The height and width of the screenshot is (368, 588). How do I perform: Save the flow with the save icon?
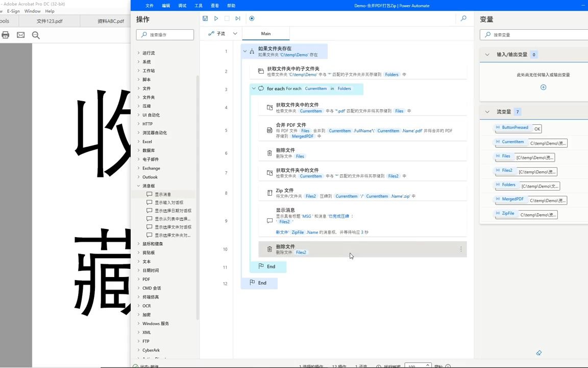205,18
